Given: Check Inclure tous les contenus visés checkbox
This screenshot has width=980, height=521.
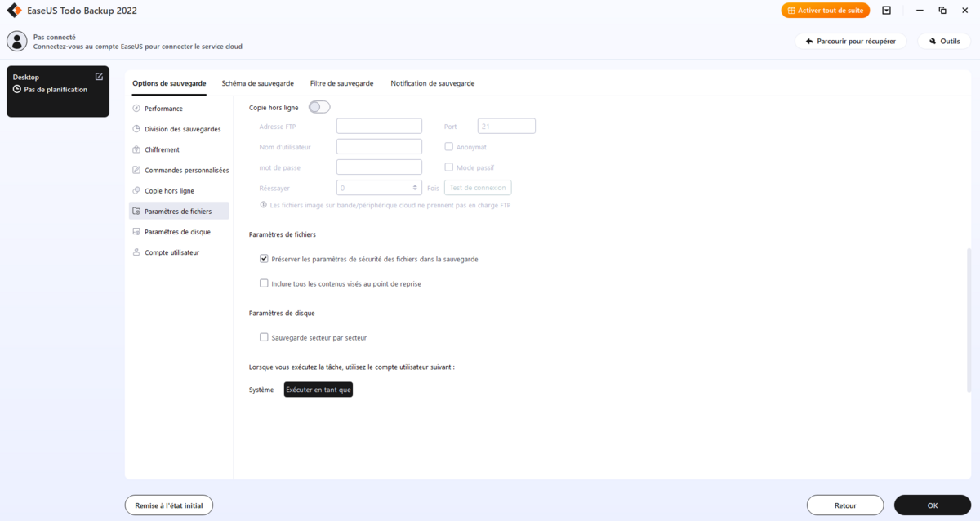Looking at the screenshot, I should pos(264,283).
